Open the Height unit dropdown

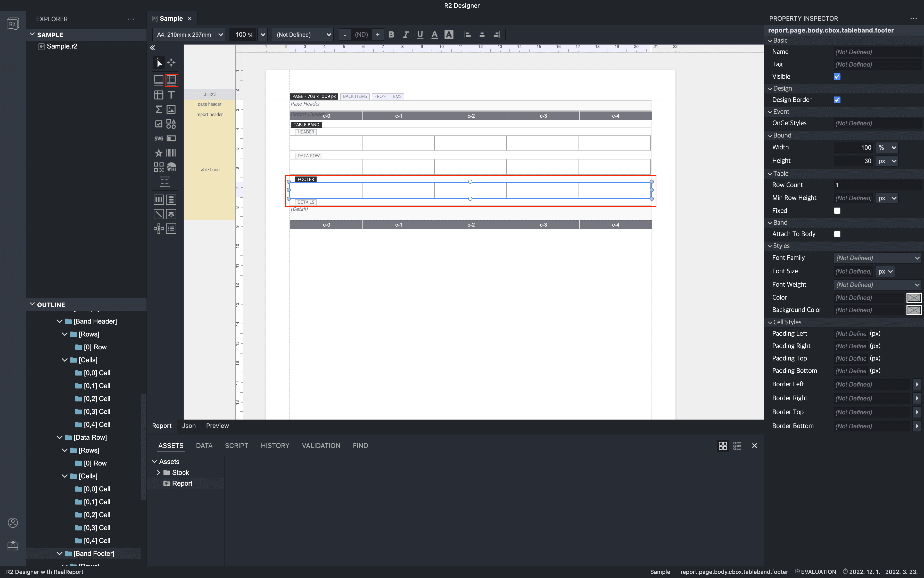pyautogui.click(x=887, y=161)
